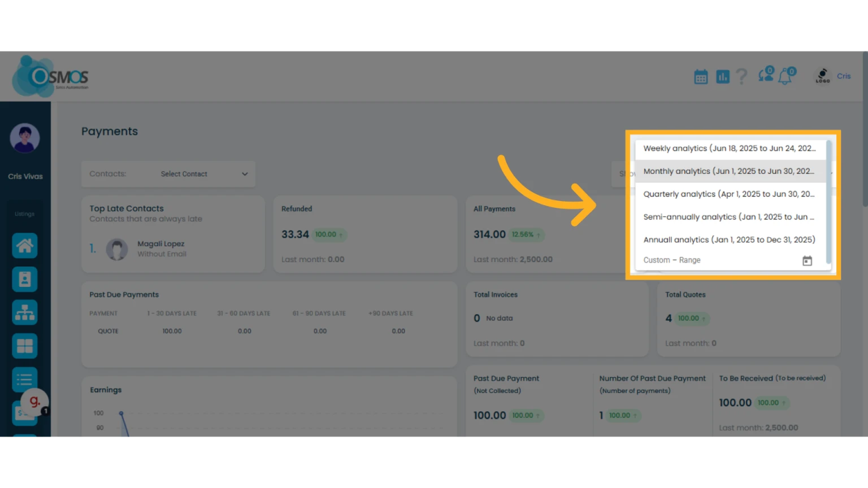Screen dimensions: 868x488
Task: Click the analytics dropdown list scrollbar
Action: pos(828,202)
